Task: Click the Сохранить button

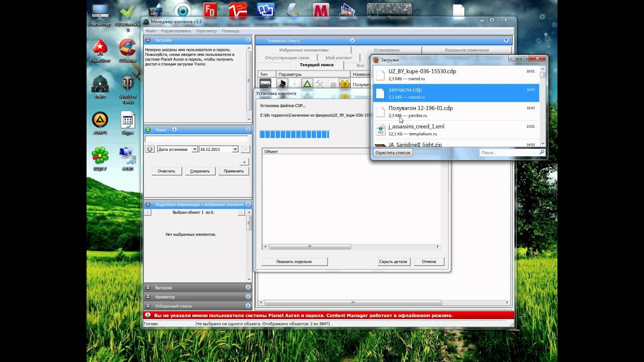Action: click(x=200, y=171)
